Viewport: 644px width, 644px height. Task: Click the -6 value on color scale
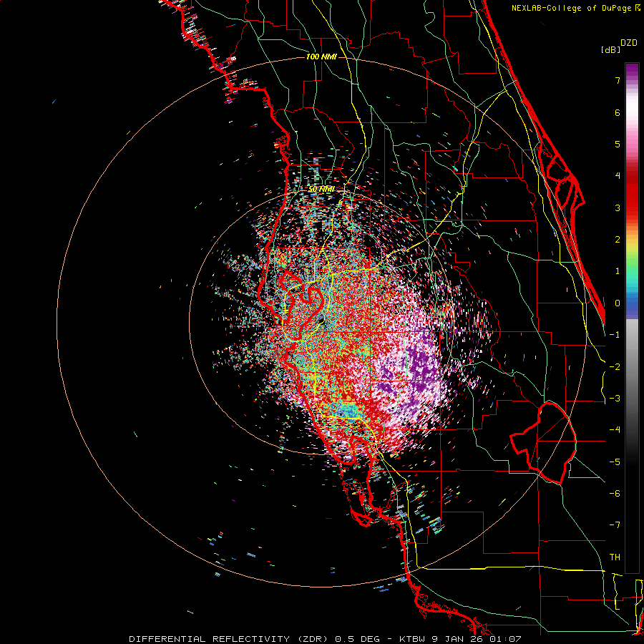[x=615, y=494]
